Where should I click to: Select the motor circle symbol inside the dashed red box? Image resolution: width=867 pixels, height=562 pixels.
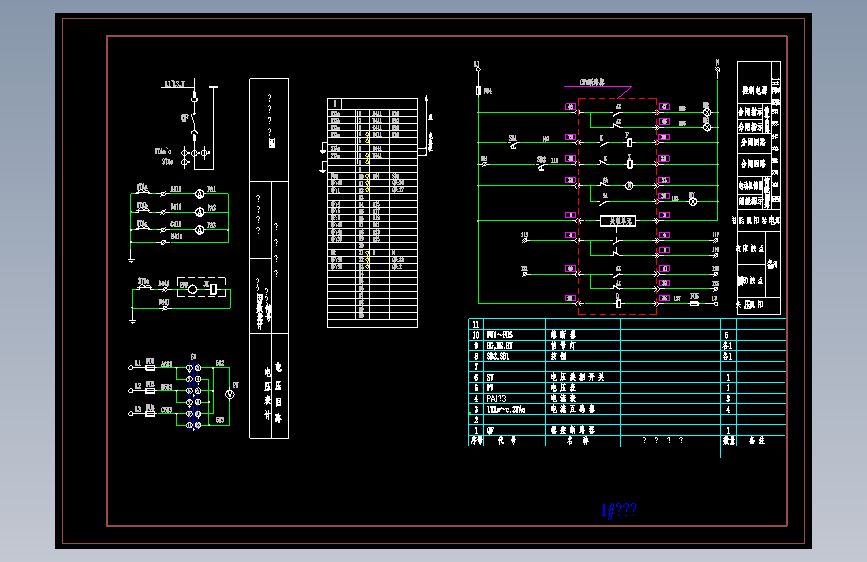pyautogui.click(x=629, y=186)
